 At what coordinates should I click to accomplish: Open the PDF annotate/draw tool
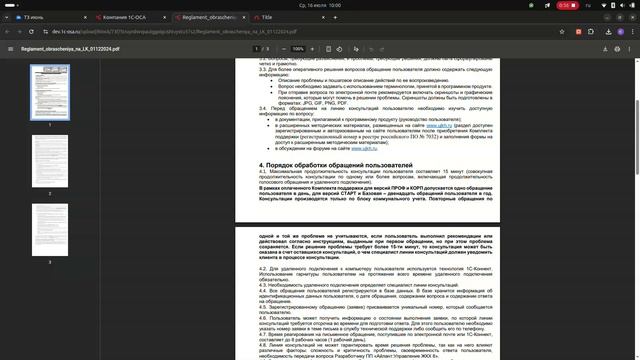(x=356, y=49)
